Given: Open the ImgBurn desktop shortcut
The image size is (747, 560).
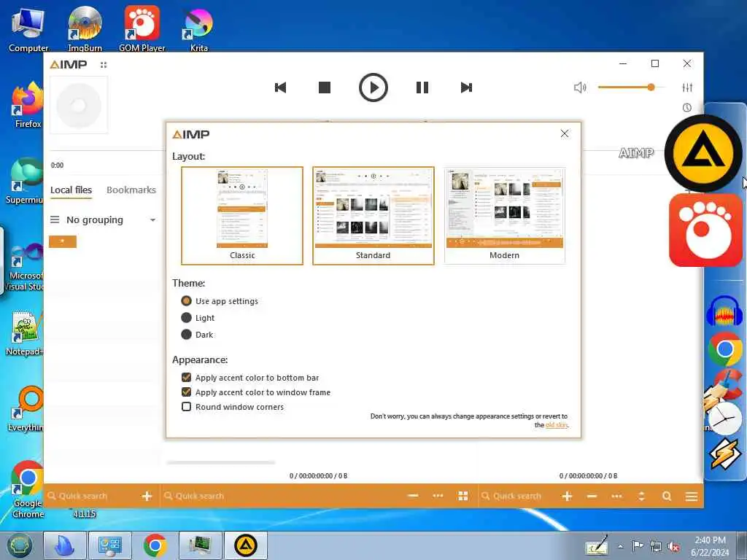Looking at the screenshot, I should pyautogui.click(x=85, y=28).
